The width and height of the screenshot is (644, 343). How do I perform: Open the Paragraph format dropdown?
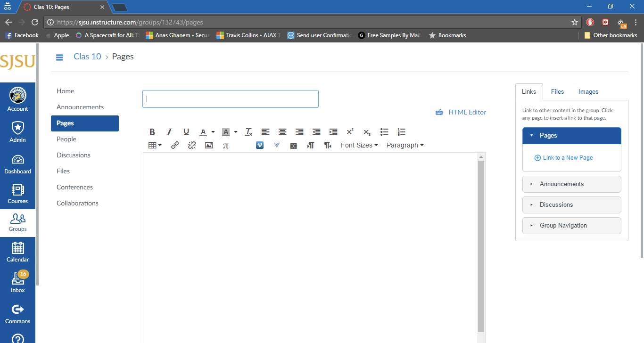pos(405,145)
